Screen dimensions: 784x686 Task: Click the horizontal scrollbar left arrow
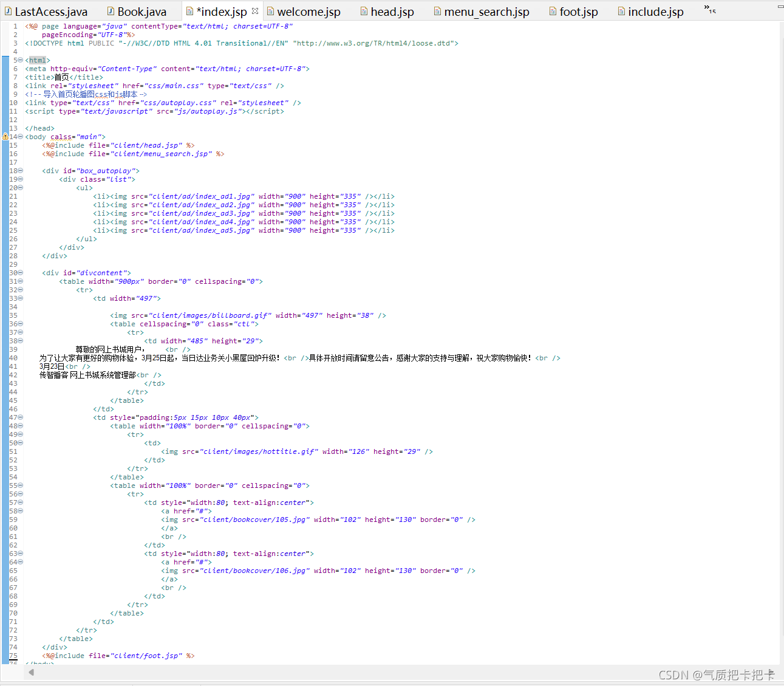pyautogui.click(x=31, y=672)
